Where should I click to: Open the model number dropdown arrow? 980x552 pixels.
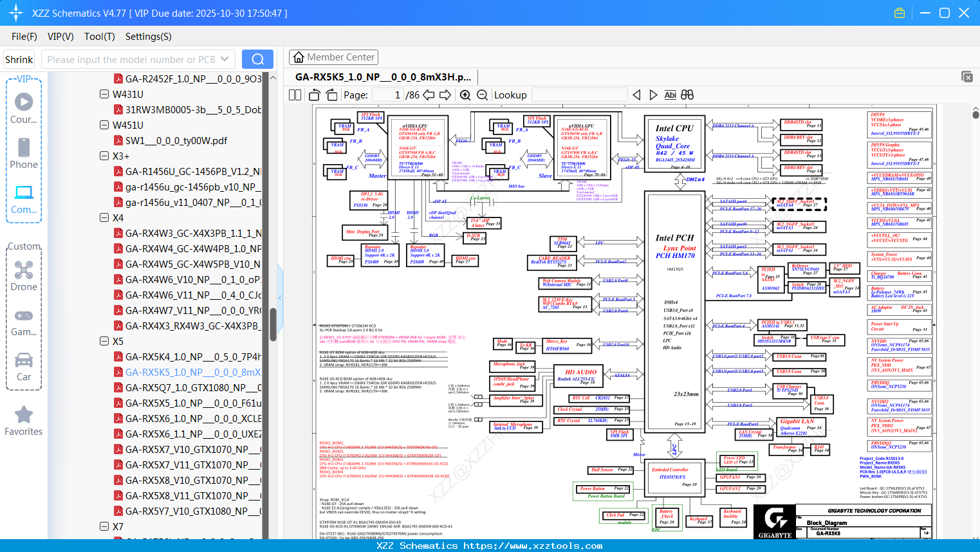click(x=225, y=59)
